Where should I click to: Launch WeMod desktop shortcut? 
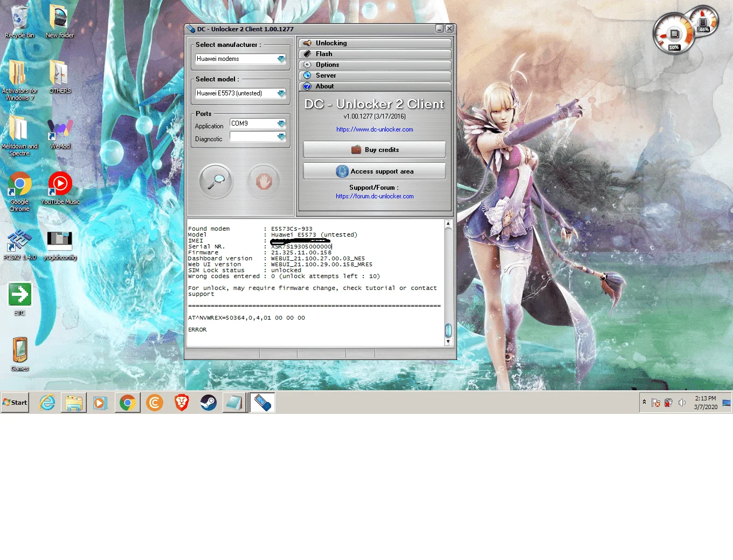pos(60,134)
